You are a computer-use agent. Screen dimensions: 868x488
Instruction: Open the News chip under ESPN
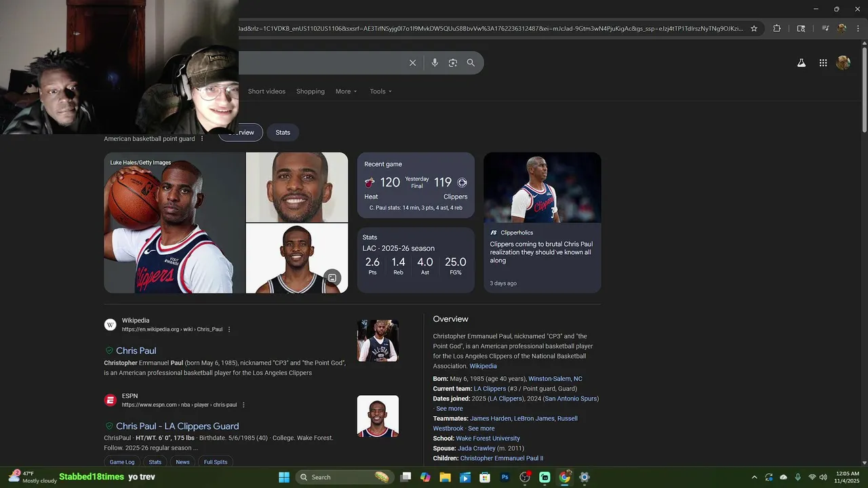click(x=183, y=462)
